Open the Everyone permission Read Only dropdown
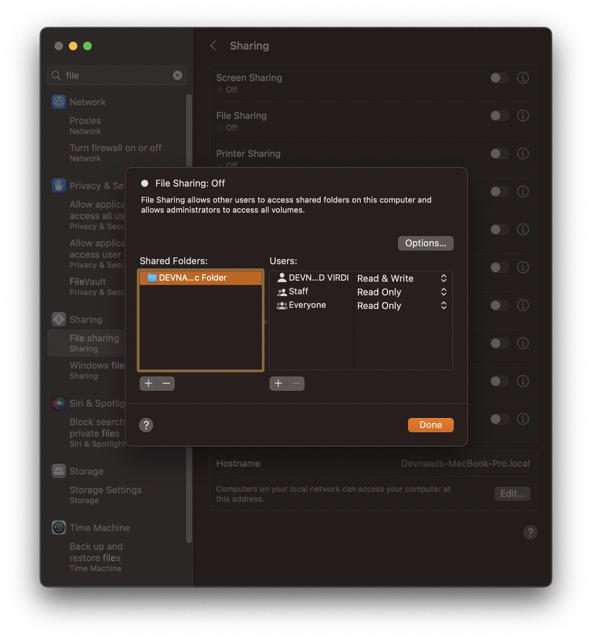592x640 pixels. (x=402, y=305)
